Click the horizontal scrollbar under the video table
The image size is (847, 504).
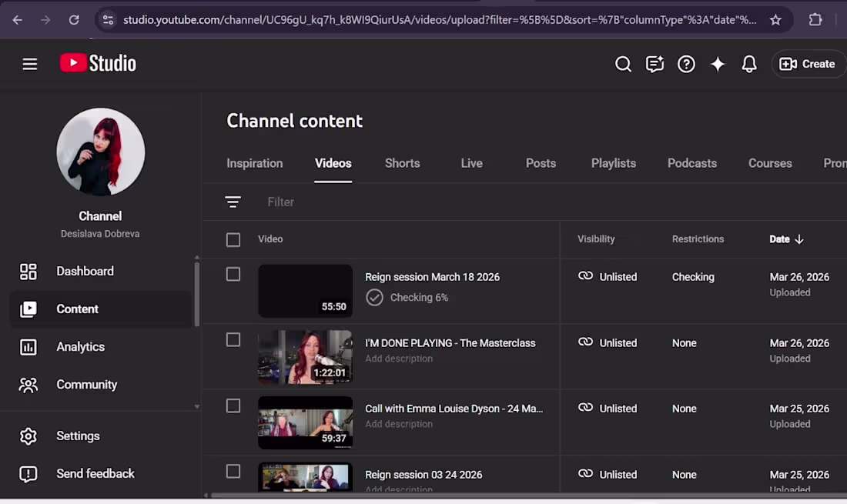coord(530,495)
